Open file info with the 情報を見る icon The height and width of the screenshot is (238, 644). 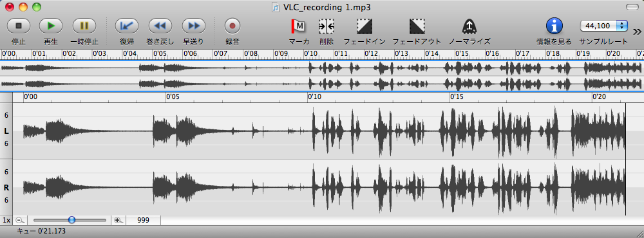coord(554,26)
